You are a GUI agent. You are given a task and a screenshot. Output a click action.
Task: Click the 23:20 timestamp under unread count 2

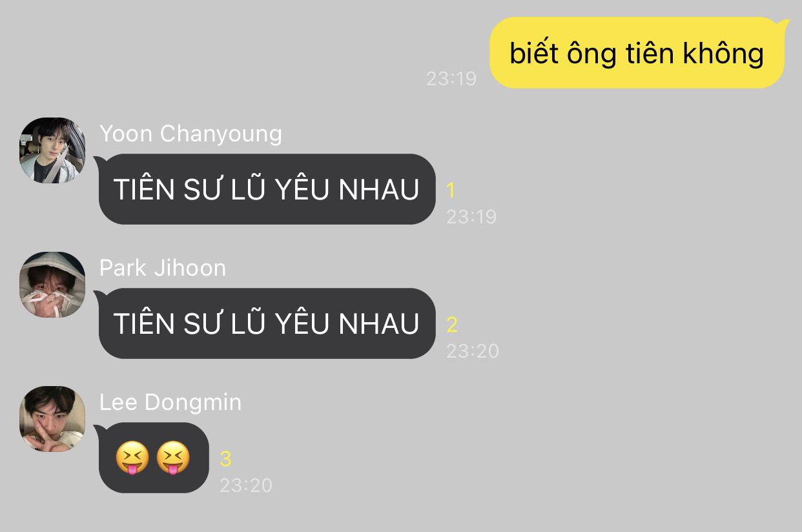473,351
